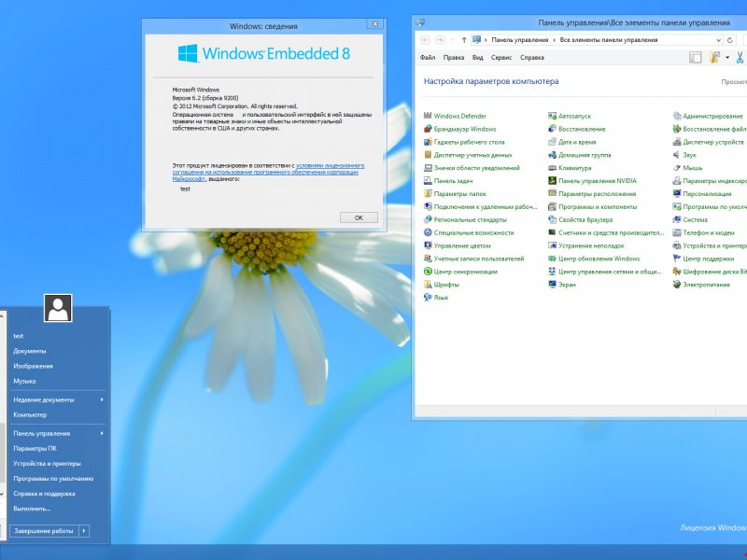Open Дата и время icon
Viewport: 747px width, 560px height.
(552, 142)
